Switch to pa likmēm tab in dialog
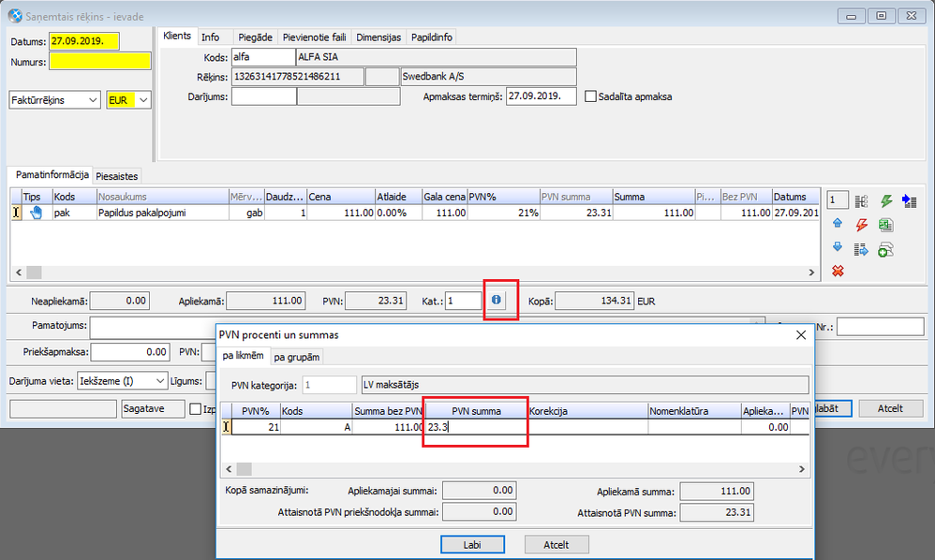Screen dimensions: 935x560 point(243,355)
